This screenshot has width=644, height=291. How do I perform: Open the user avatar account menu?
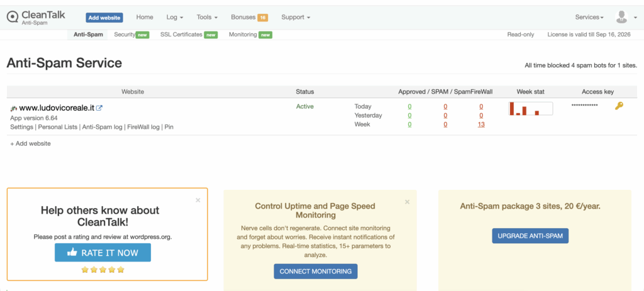[625, 17]
